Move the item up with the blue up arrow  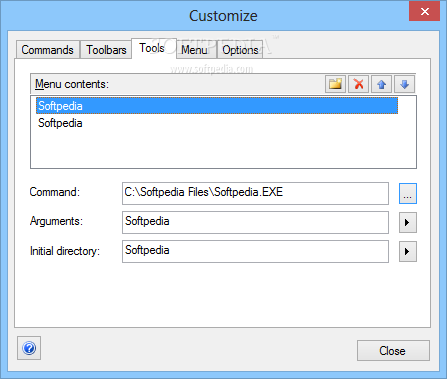(381, 84)
